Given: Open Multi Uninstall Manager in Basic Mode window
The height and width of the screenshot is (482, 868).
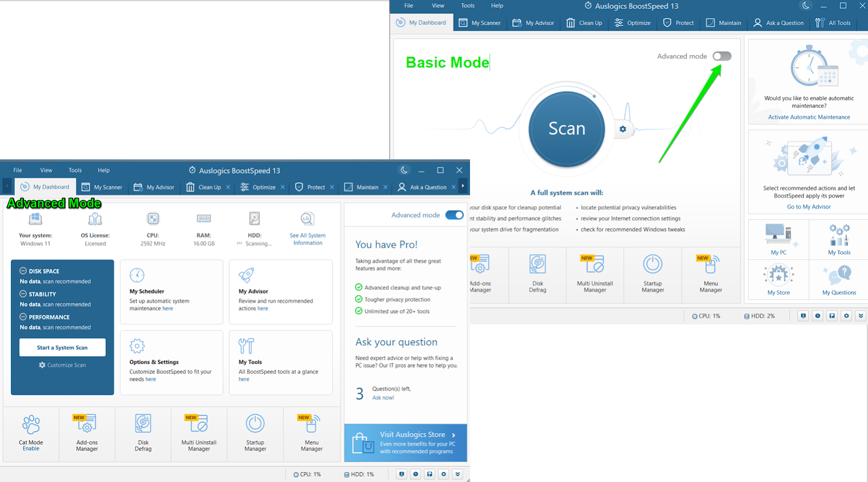Looking at the screenshot, I should [595, 274].
